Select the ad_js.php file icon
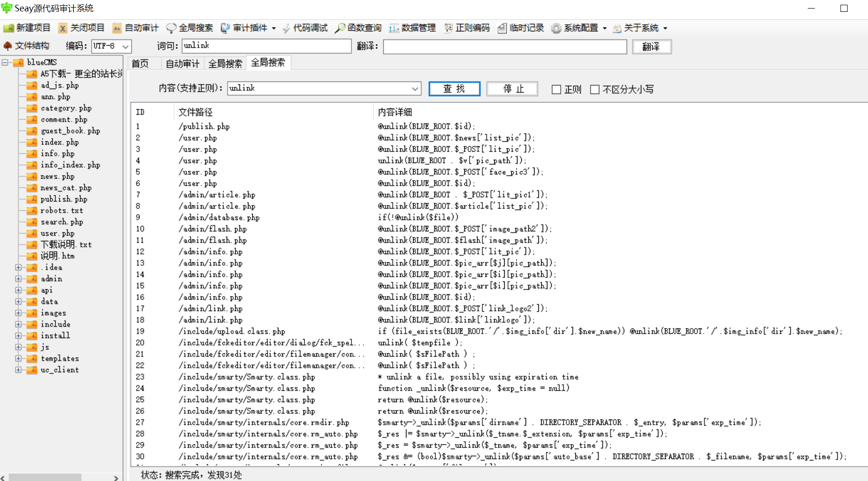 [x=32, y=85]
